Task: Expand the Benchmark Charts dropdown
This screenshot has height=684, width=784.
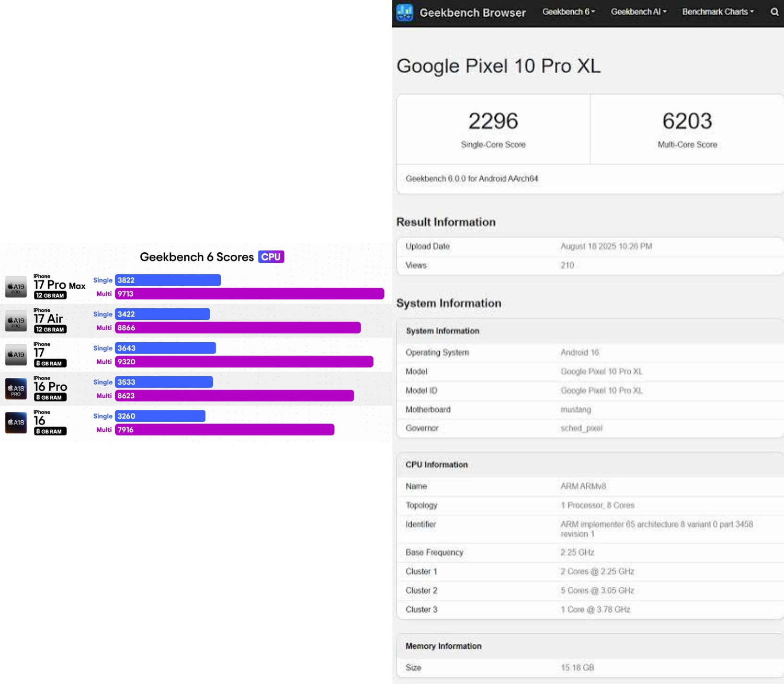Action: (718, 12)
